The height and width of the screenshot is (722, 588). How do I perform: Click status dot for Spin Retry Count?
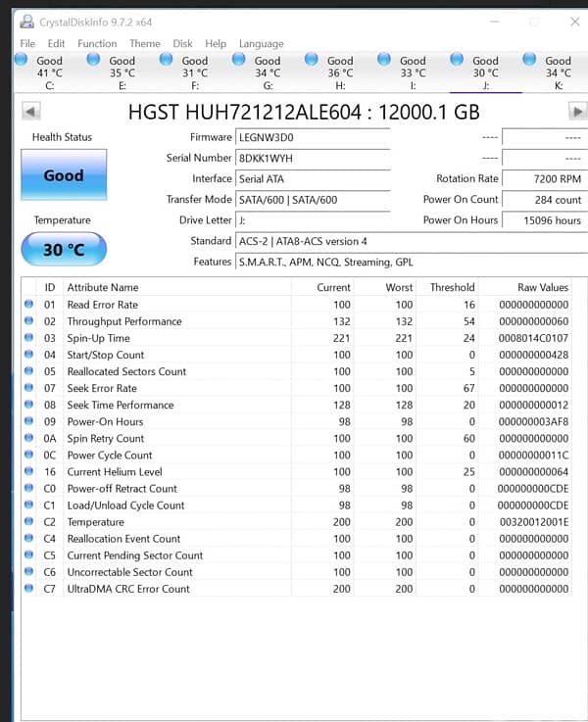click(28, 438)
